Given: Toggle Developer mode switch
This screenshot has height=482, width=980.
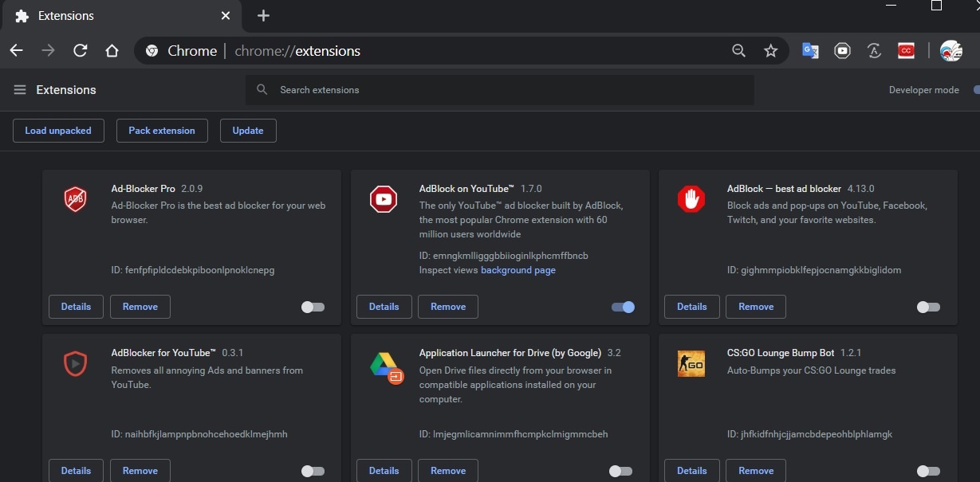Looking at the screenshot, I should click(974, 90).
